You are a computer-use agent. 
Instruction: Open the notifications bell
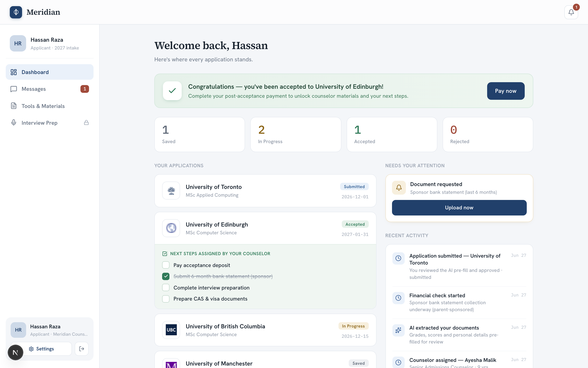pyautogui.click(x=571, y=12)
